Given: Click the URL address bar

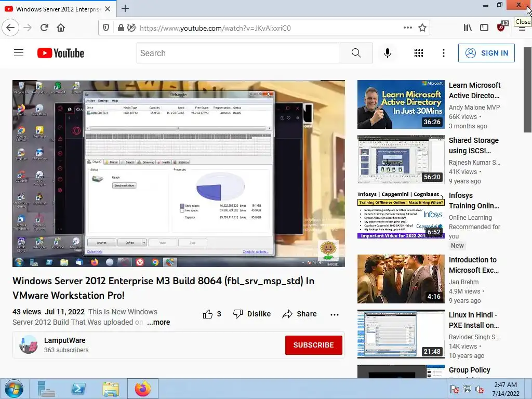Looking at the screenshot, I should click(264, 28).
